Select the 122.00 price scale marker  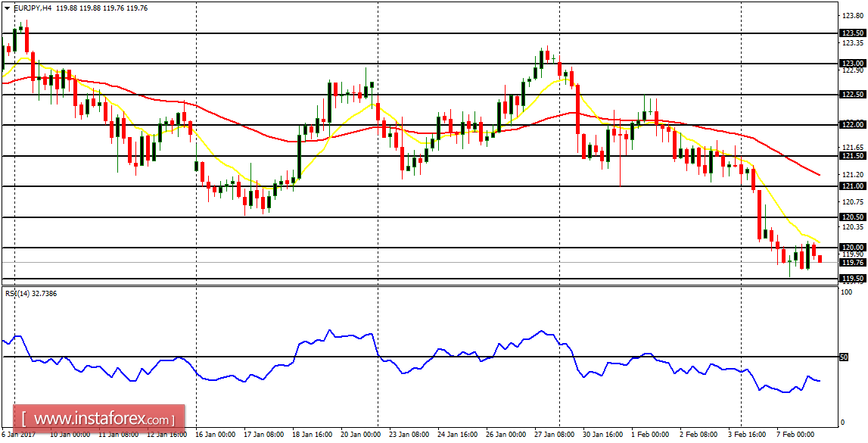[851, 124]
